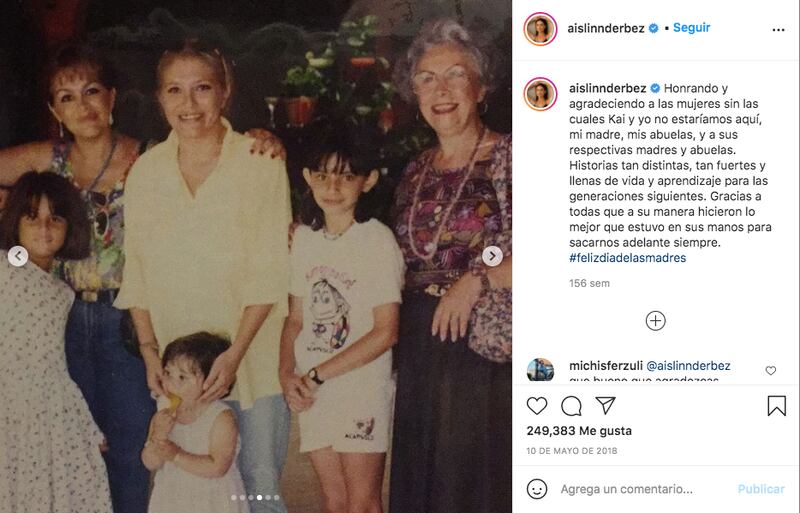800x513 pixels.
Task: Load more comments with the plus circle
Action: 656,321
